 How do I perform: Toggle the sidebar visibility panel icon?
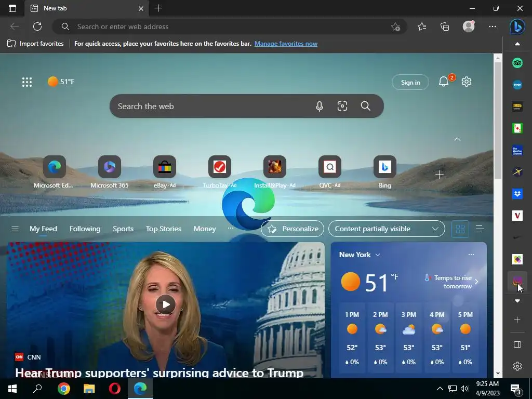[517, 344]
